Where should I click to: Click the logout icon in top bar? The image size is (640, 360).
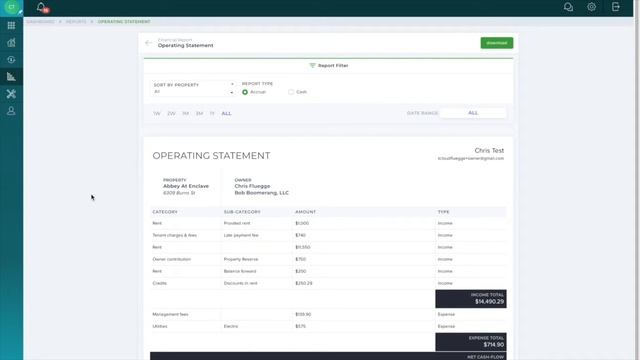click(x=616, y=7)
